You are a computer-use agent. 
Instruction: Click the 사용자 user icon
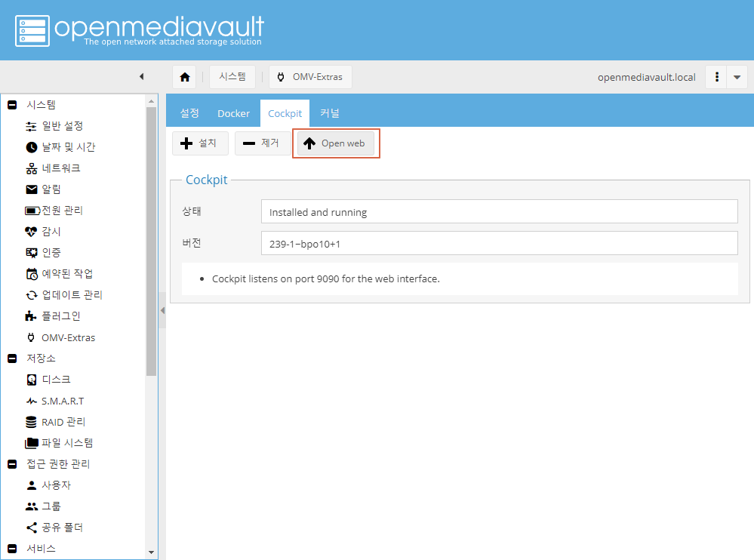click(x=31, y=485)
